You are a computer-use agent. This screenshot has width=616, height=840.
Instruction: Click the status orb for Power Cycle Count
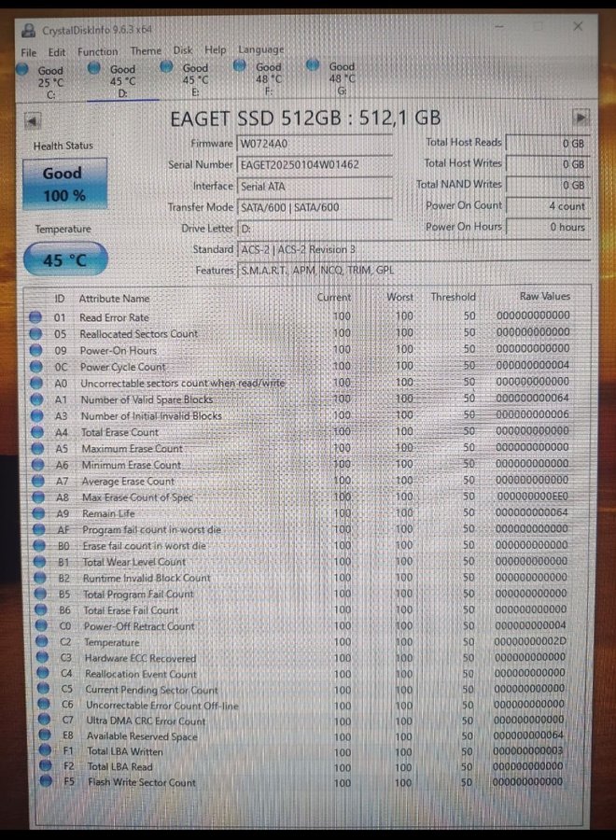click(x=36, y=366)
